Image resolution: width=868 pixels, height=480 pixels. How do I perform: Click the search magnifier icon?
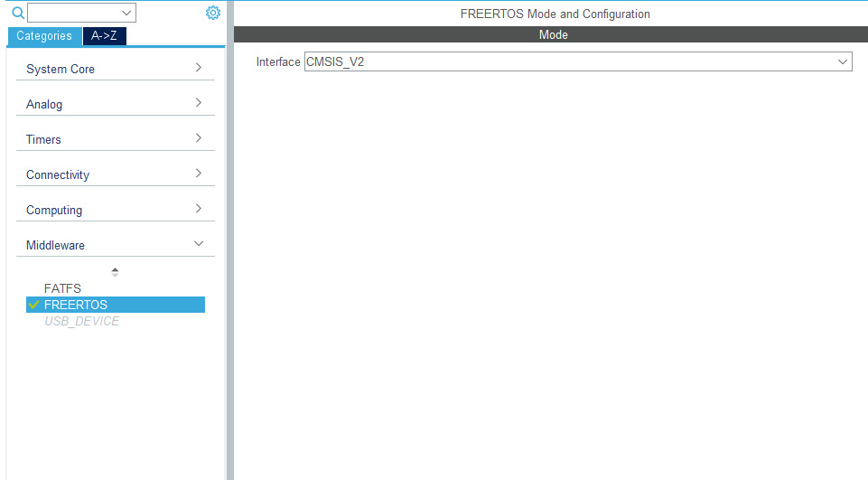18,13
